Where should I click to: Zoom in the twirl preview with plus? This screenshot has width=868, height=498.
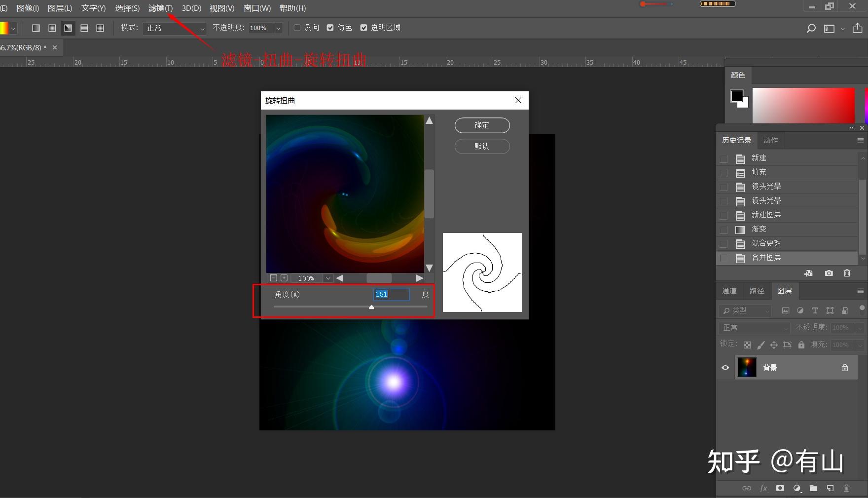284,278
